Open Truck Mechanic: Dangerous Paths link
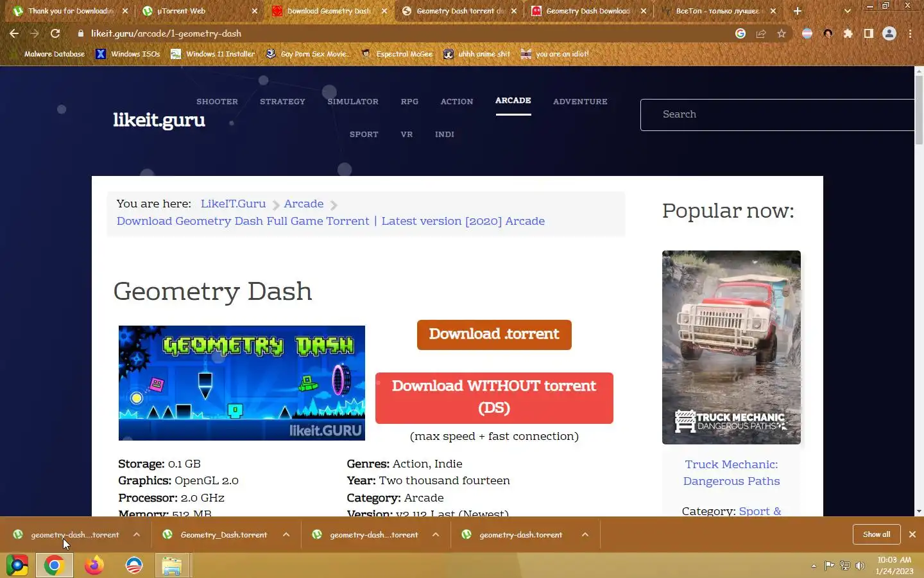Image resolution: width=924 pixels, height=578 pixels. point(732,473)
